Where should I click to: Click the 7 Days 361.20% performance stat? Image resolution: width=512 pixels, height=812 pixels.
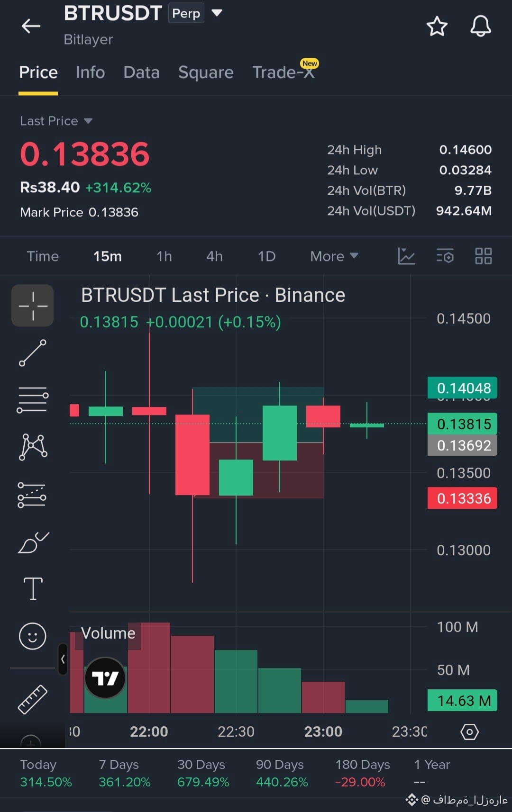(124, 773)
